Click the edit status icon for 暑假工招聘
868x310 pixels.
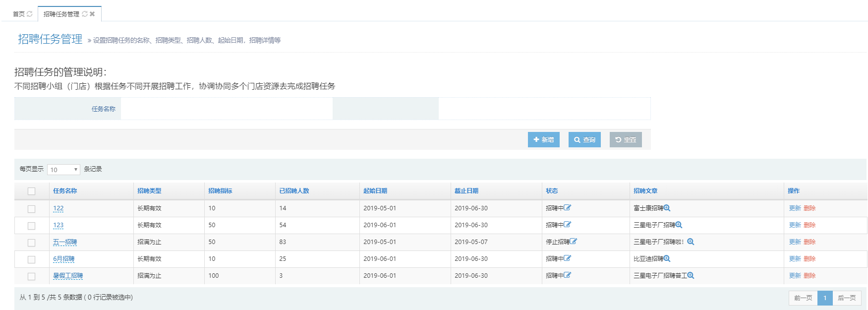[568, 275]
